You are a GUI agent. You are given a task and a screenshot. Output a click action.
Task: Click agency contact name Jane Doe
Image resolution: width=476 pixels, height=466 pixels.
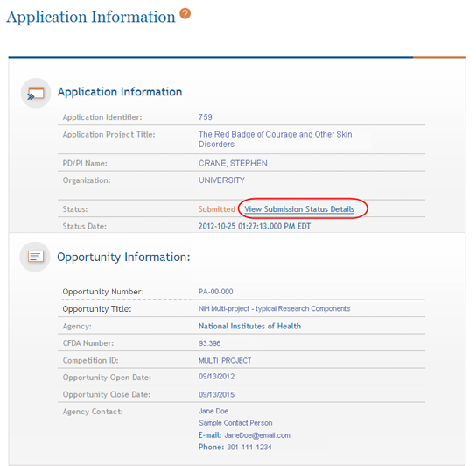pyautogui.click(x=213, y=411)
